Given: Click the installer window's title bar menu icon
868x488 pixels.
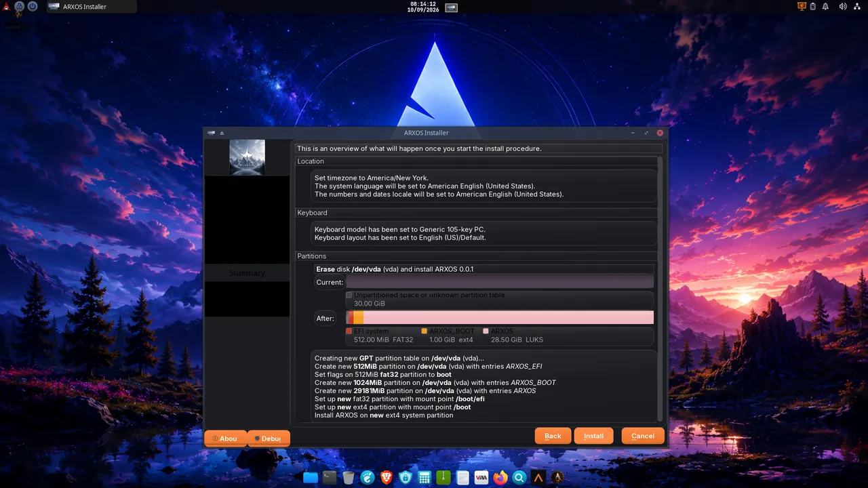Looking at the screenshot, I should (212, 133).
